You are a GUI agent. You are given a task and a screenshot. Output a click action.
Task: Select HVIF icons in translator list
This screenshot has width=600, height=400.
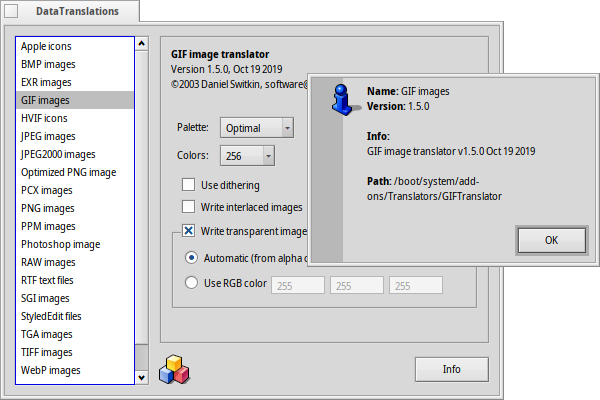click(45, 118)
